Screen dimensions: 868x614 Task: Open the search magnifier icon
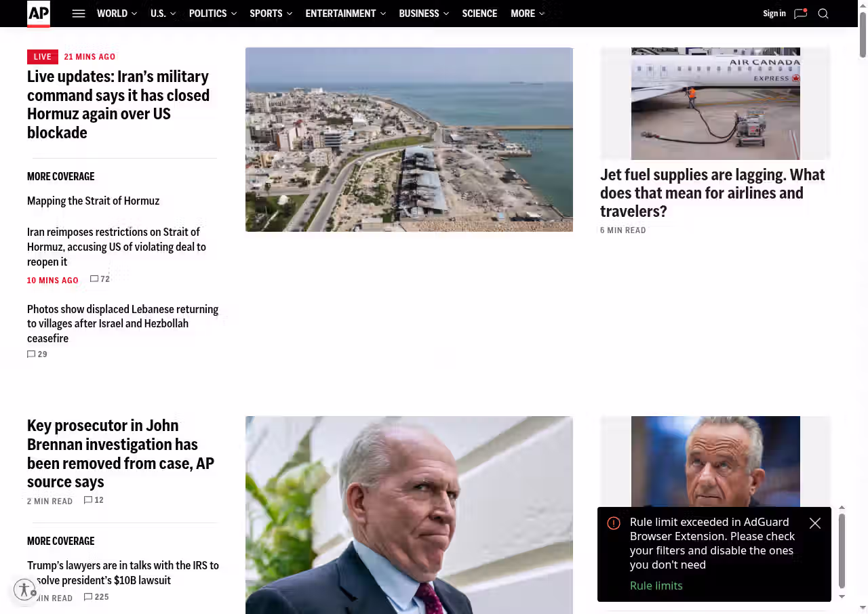tap(823, 14)
